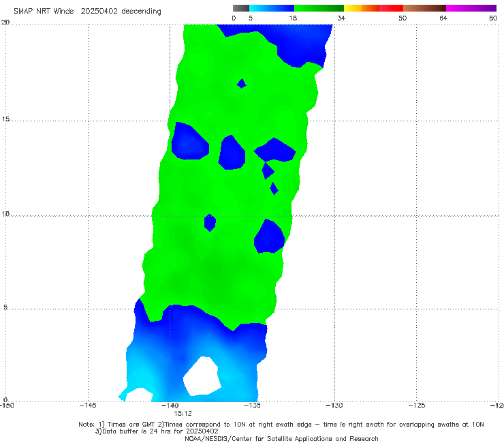This screenshot has width=504, height=443.
Task: Click the title 'SMAP NRT Winds 20250402 descending'
Action: [87, 11]
